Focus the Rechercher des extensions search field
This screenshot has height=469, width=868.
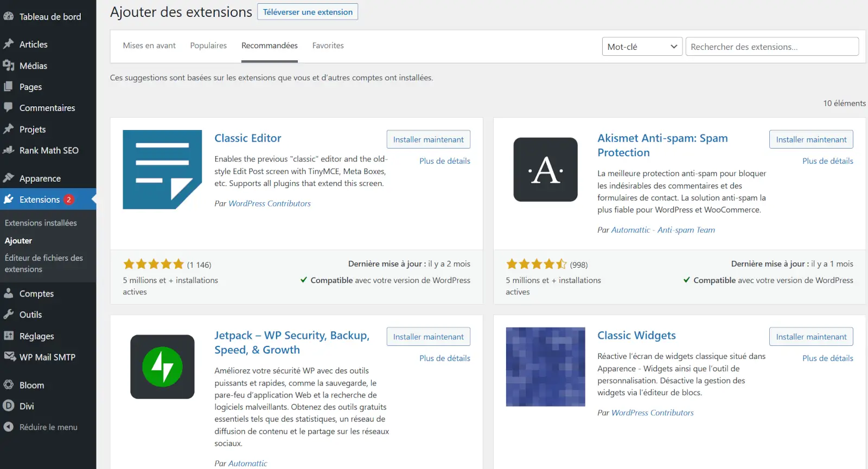pos(772,47)
